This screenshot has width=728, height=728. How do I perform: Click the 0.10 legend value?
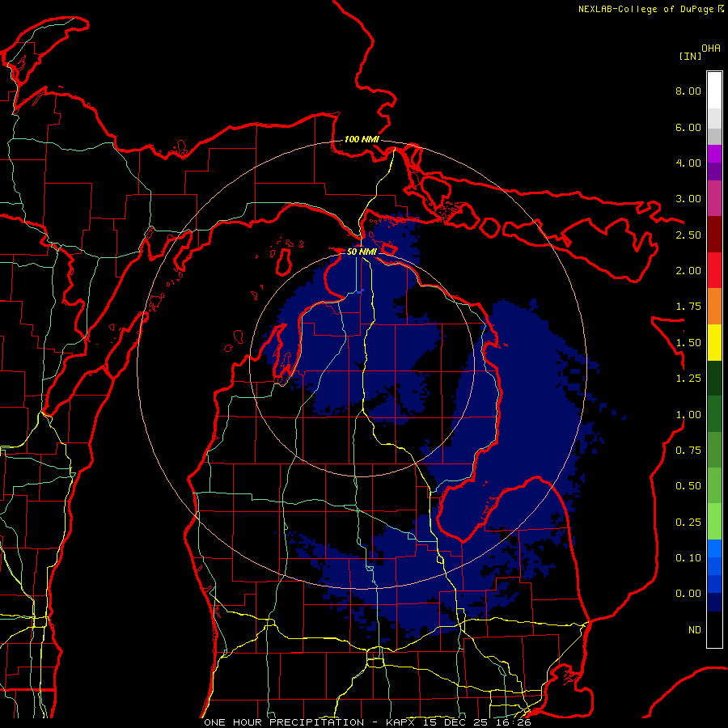point(688,558)
